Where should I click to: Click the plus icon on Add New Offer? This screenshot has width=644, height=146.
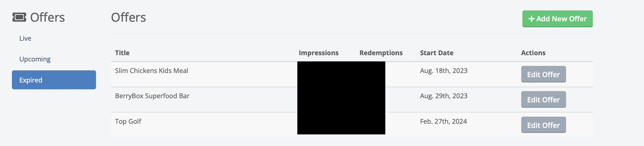coord(531,19)
